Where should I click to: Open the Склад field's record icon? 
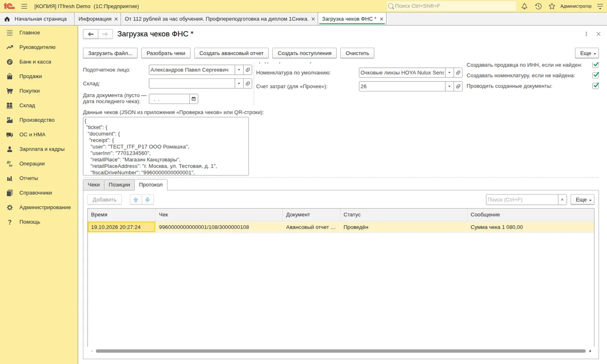coord(248,83)
